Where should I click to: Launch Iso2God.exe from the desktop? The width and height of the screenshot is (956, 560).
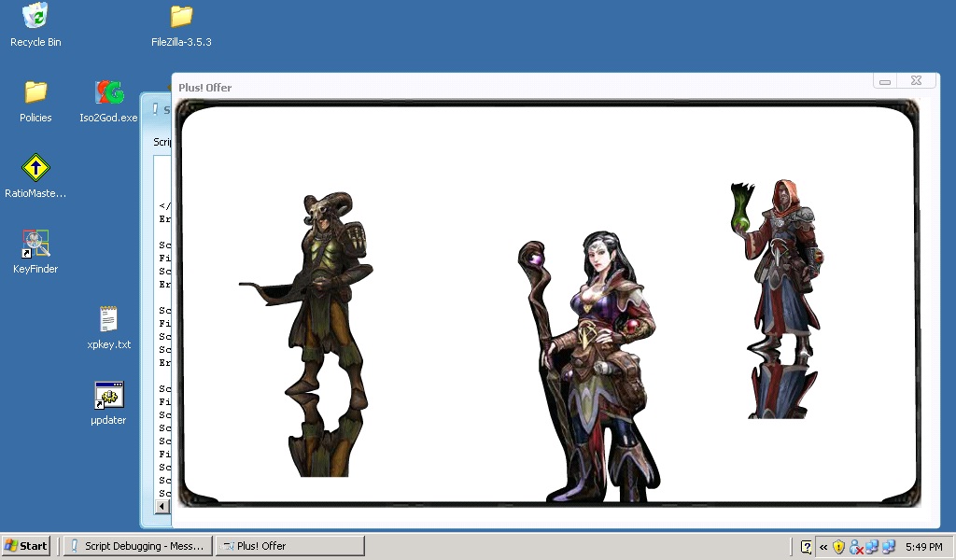point(108,92)
